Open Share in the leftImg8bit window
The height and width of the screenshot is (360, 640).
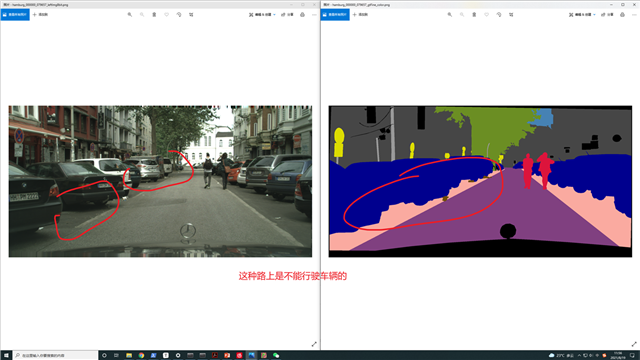point(287,14)
